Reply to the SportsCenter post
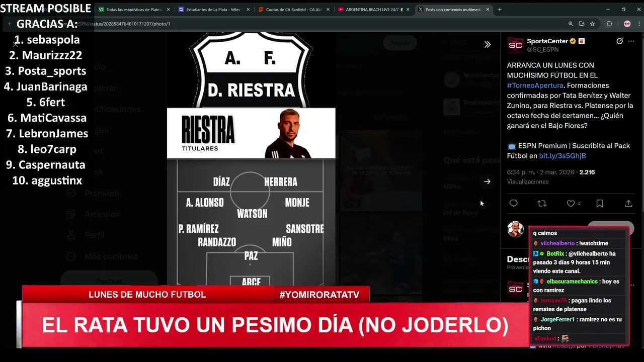Image resolution: width=644 pixels, height=362 pixels. [x=514, y=204]
